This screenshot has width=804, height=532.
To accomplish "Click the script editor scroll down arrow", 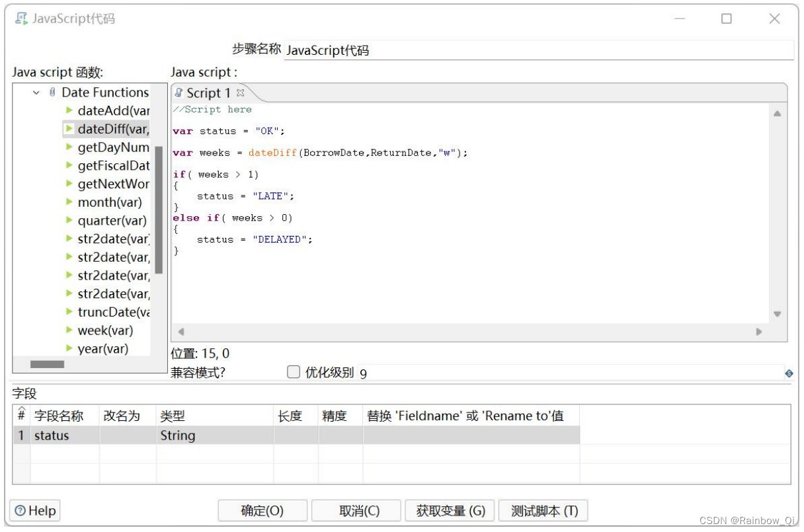I will point(778,314).
